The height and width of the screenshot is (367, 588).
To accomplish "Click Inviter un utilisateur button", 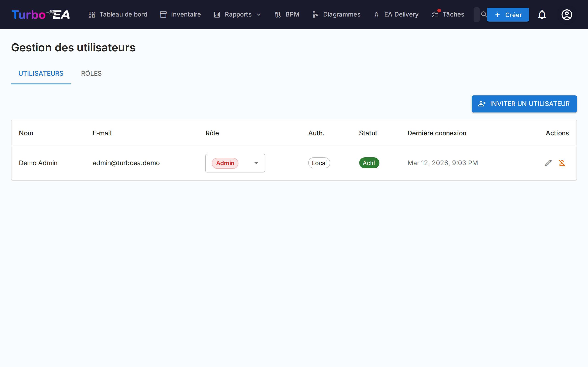I will tap(524, 104).
